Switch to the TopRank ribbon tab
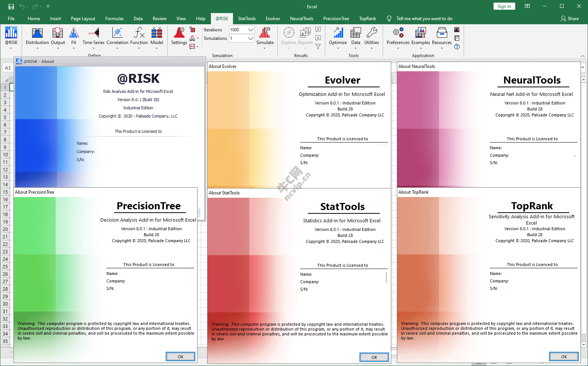 pos(367,19)
